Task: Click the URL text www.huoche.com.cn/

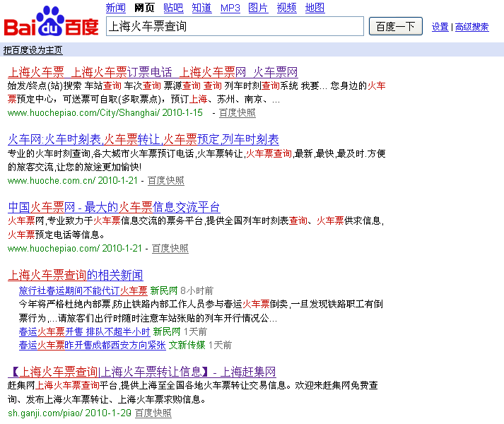Action: pos(52,181)
